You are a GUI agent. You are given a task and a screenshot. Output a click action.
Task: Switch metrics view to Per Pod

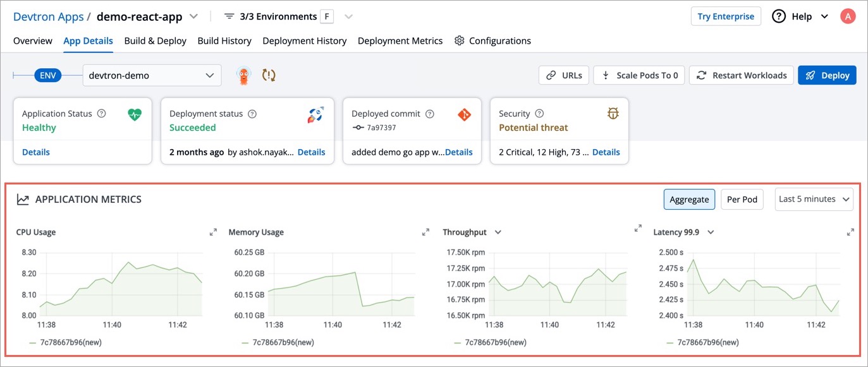pos(742,199)
